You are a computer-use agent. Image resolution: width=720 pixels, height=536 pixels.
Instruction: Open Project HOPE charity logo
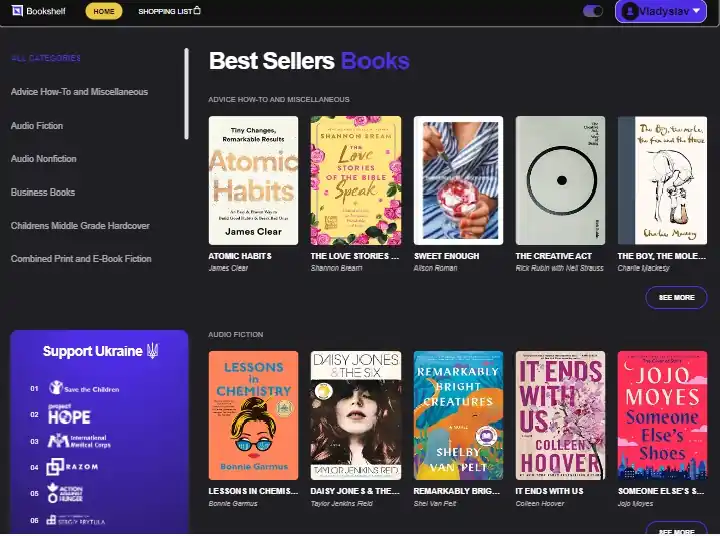pyautogui.click(x=69, y=414)
